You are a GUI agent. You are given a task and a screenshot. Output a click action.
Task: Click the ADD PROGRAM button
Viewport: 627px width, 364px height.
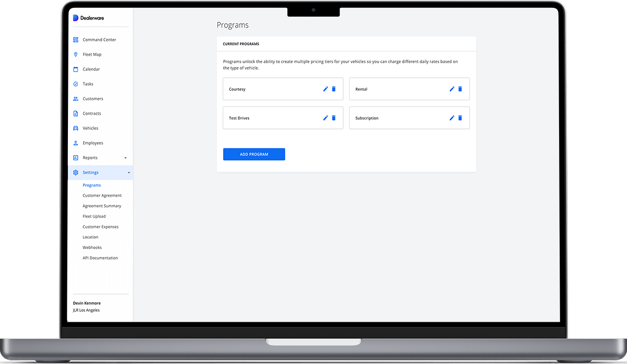[254, 154]
